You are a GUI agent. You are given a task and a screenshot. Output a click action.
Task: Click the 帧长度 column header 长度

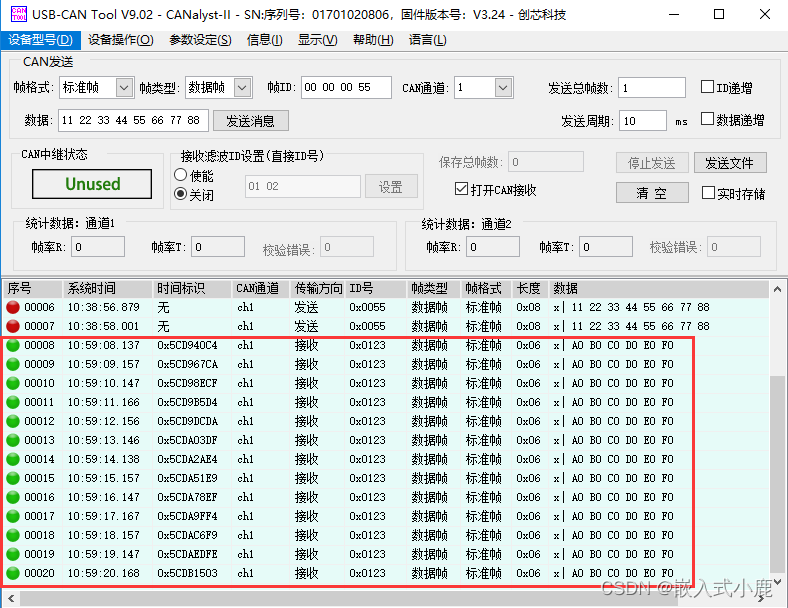click(x=530, y=288)
